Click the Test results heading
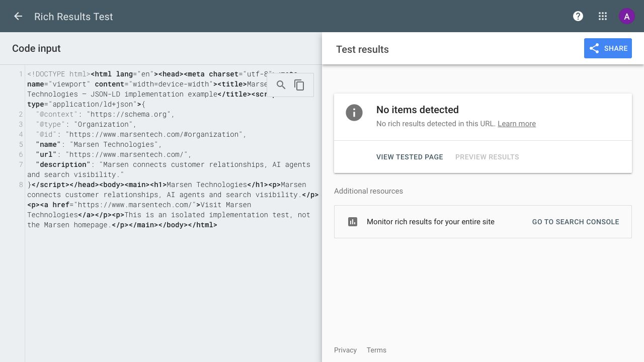Screen dimensions: 644x362 pos(362,49)
